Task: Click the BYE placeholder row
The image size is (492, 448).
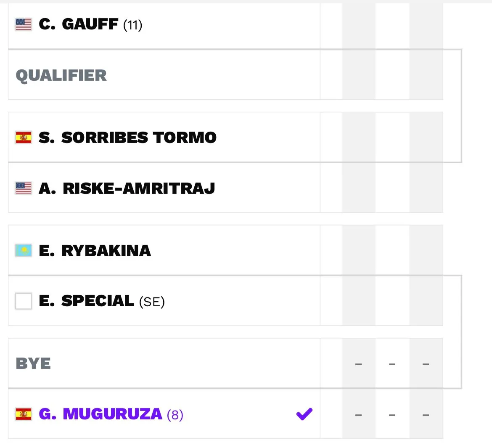Action: tap(225, 363)
